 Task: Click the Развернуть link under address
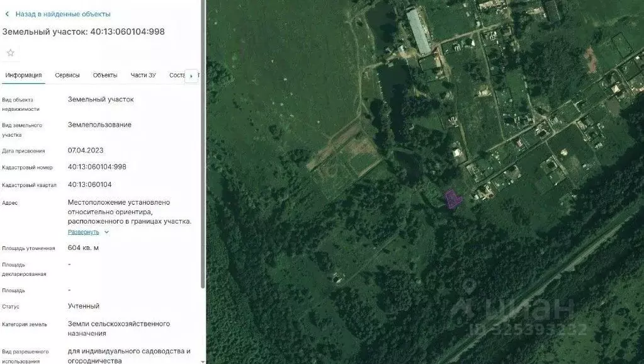(x=83, y=232)
